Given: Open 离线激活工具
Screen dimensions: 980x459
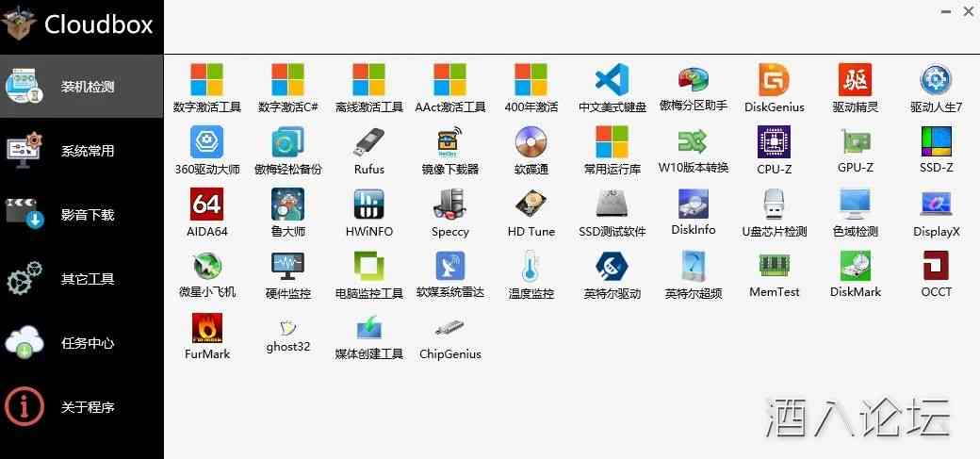Looking at the screenshot, I should coord(368,79).
